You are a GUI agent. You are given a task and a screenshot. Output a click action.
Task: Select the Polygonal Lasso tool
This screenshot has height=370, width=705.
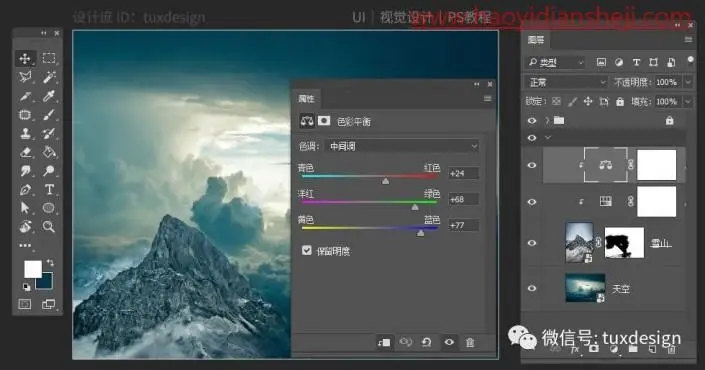pos(25,77)
